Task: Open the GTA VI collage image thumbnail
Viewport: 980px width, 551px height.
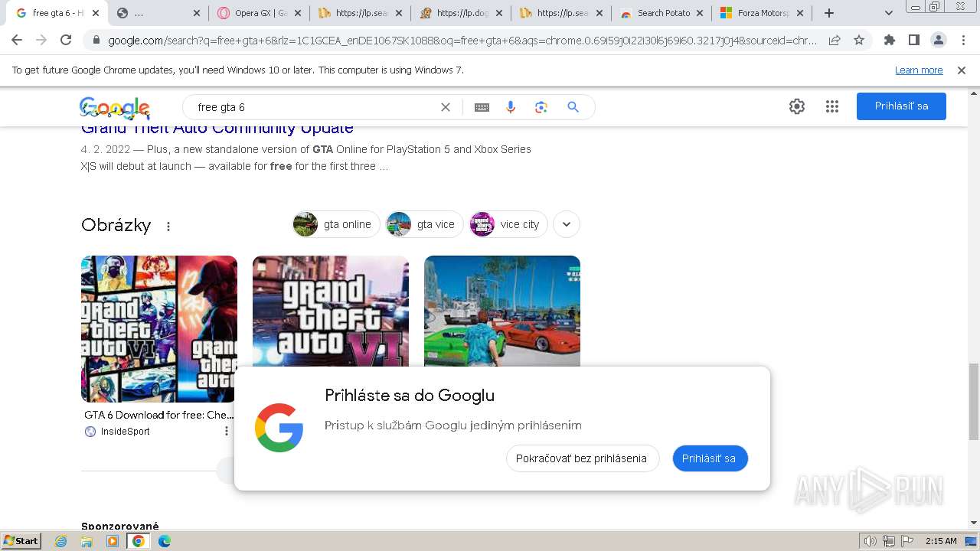Action: pos(159,328)
